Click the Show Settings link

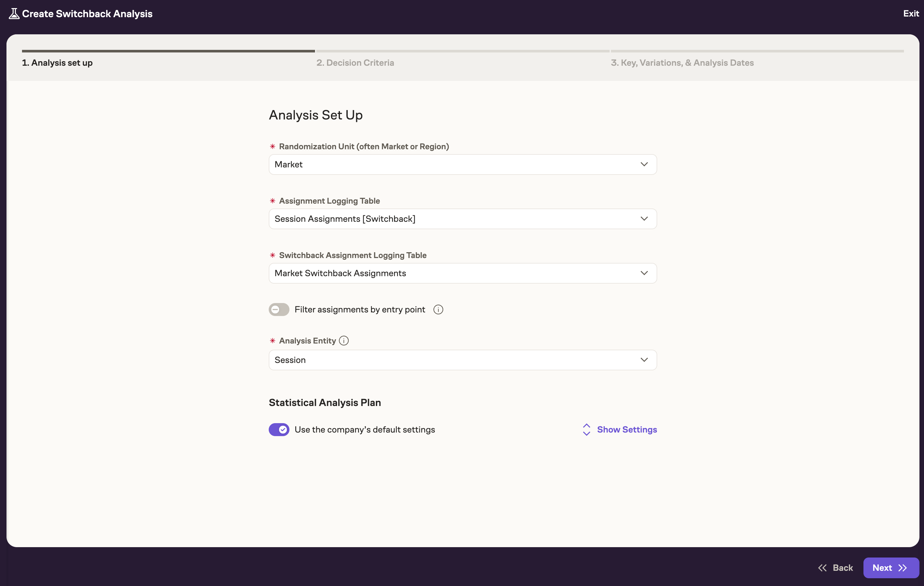click(627, 429)
